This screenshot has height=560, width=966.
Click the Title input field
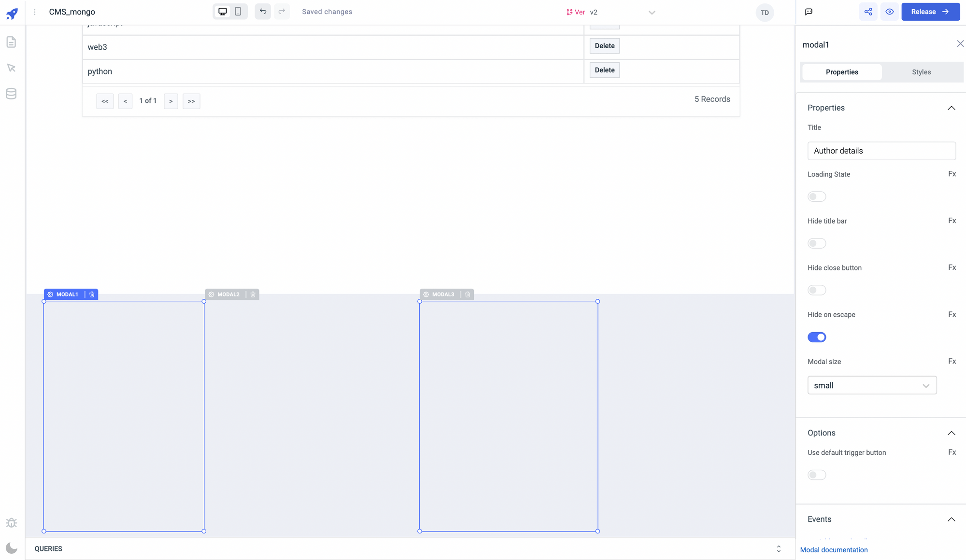point(881,151)
